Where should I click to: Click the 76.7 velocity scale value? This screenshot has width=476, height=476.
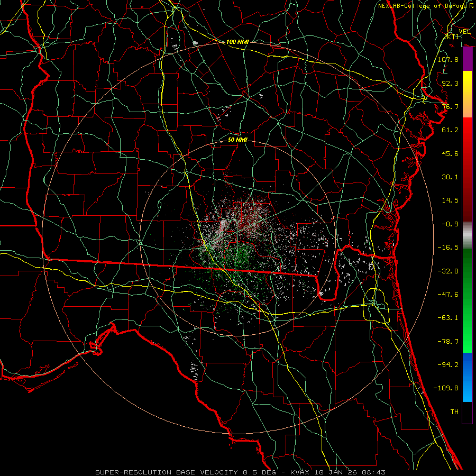click(x=450, y=106)
